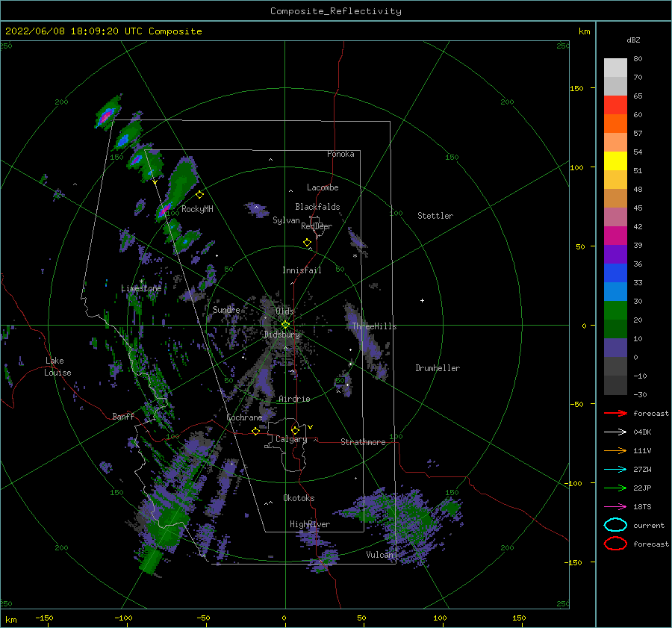This screenshot has height=628, width=672.
Task: Click the Innisfail city label
Action: pos(302,270)
